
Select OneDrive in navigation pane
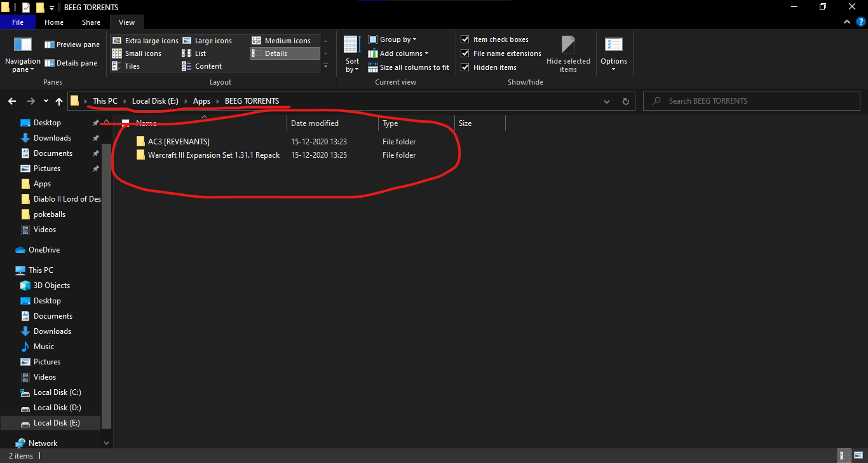click(44, 250)
